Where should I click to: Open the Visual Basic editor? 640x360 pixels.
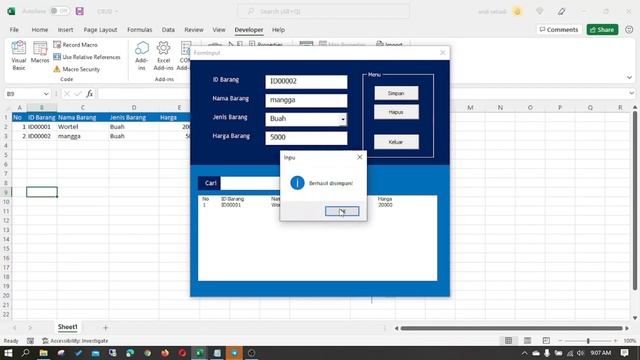[x=19, y=56]
